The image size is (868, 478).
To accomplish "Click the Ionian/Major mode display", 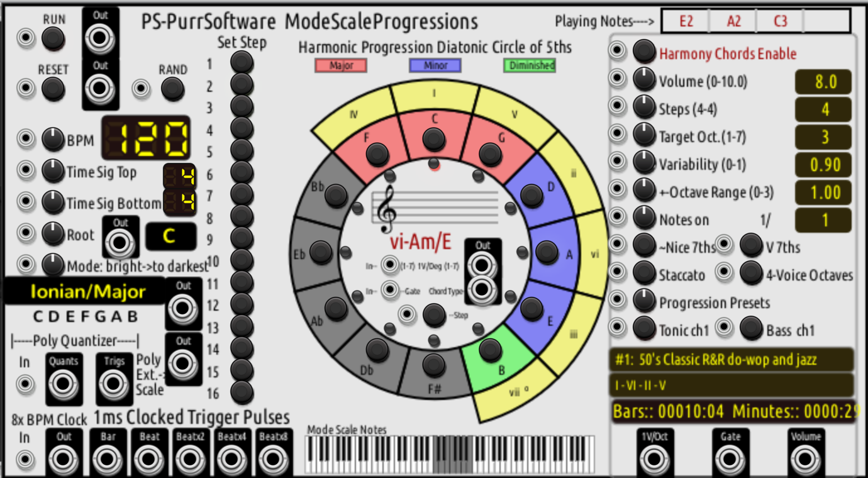I will pyautogui.click(x=85, y=292).
